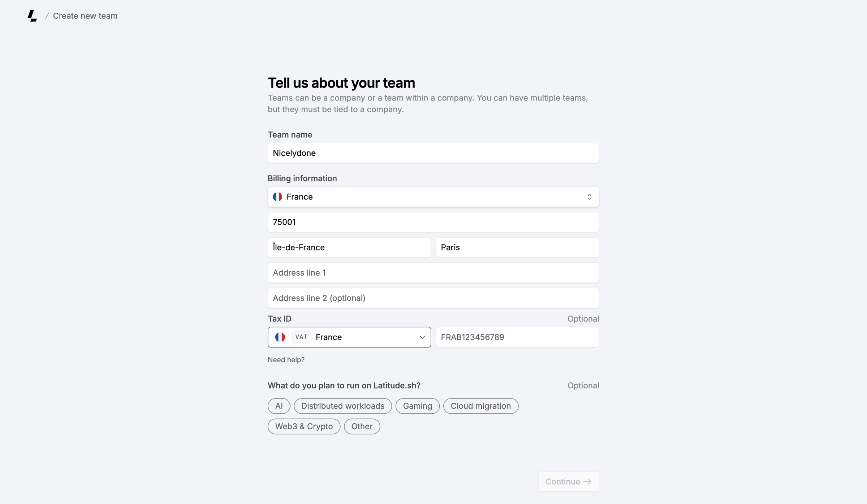Click the up-down arrows on country selector
Viewport: 867px width, 504px height.
[589, 197]
